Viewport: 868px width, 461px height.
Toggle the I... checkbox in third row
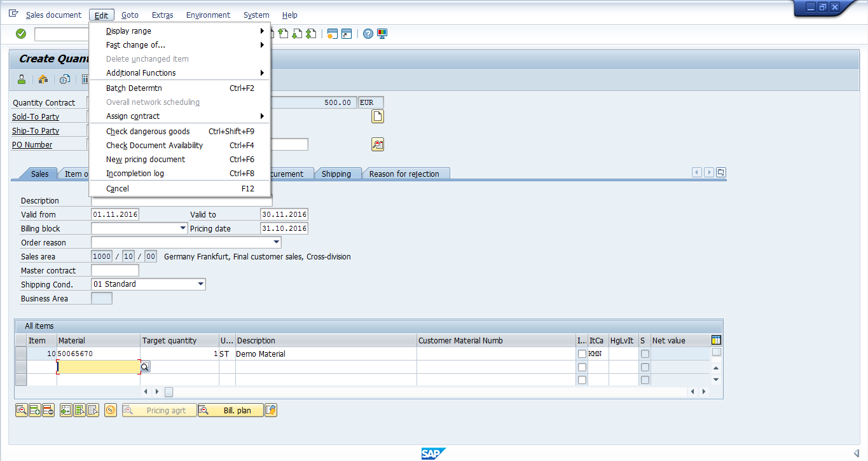coord(582,380)
